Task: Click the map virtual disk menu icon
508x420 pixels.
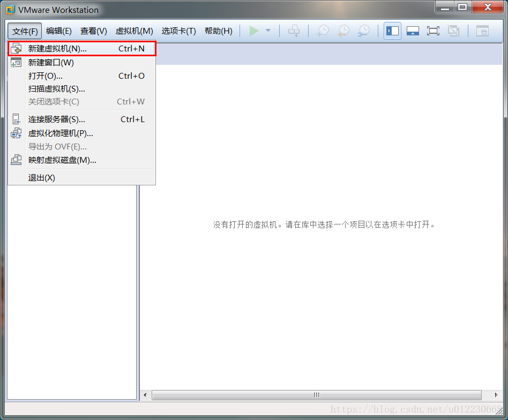Action: point(16,160)
